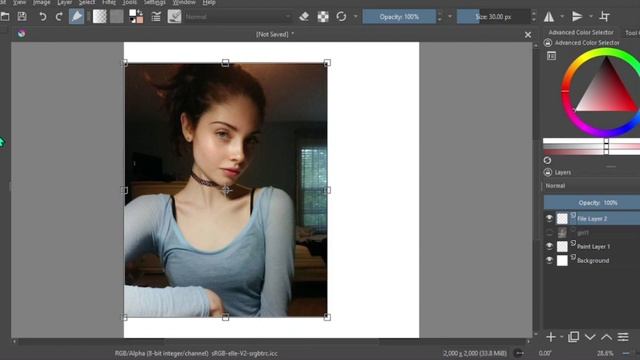Click the top-center transform handle on the image
Image resolution: width=640 pixels, height=360 pixels.
click(x=225, y=63)
